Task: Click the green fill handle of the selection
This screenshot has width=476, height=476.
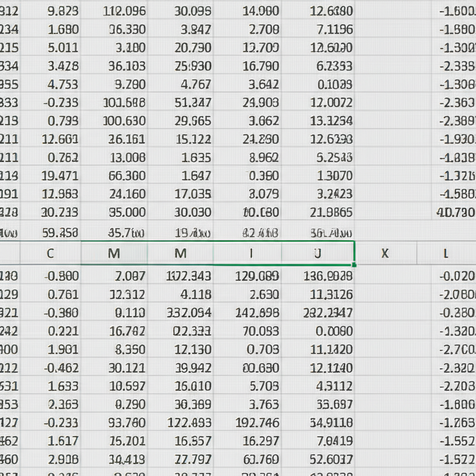Action: click(x=354, y=265)
